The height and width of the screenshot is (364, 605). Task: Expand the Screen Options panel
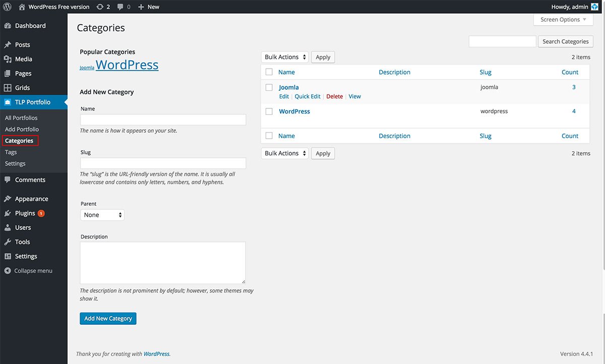(563, 20)
